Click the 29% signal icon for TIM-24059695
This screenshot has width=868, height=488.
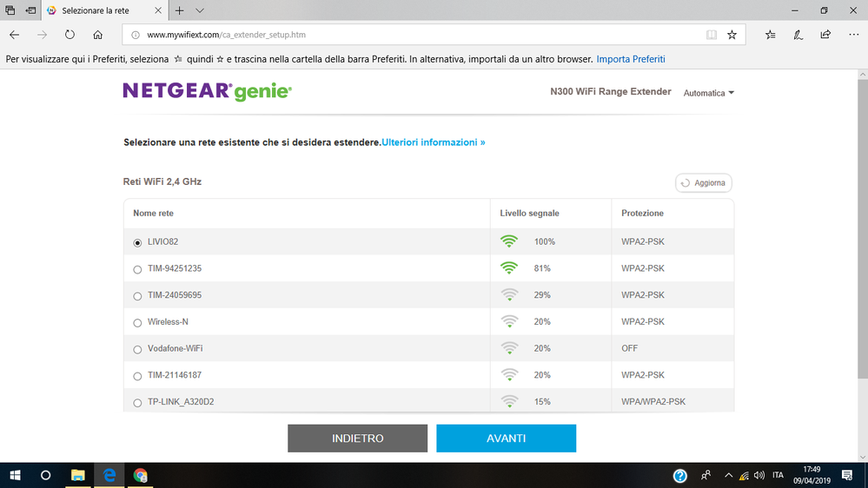tap(509, 294)
